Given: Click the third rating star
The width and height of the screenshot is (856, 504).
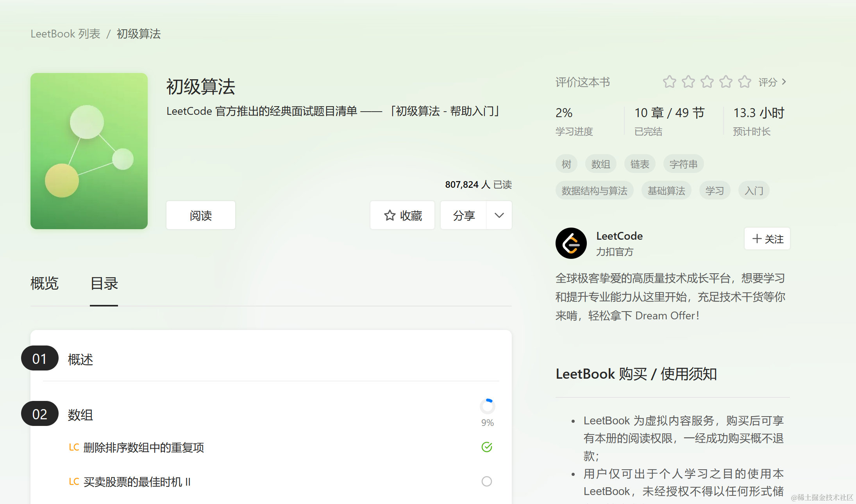Looking at the screenshot, I should click(707, 82).
